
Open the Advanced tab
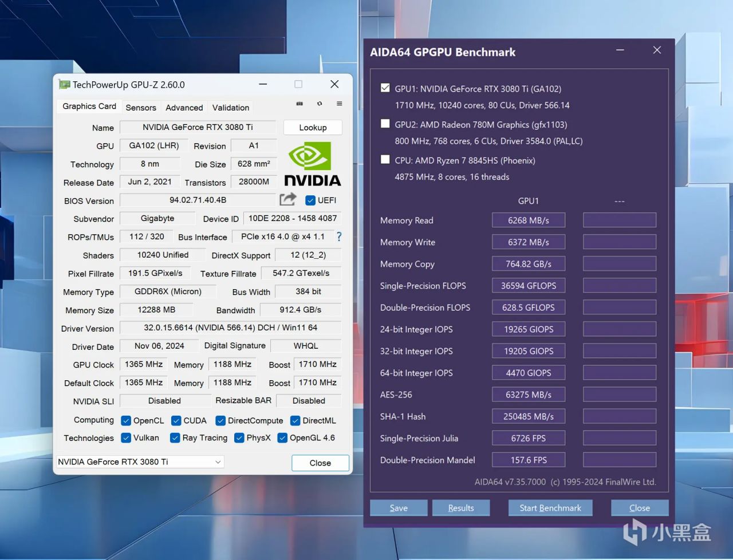point(184,108)
